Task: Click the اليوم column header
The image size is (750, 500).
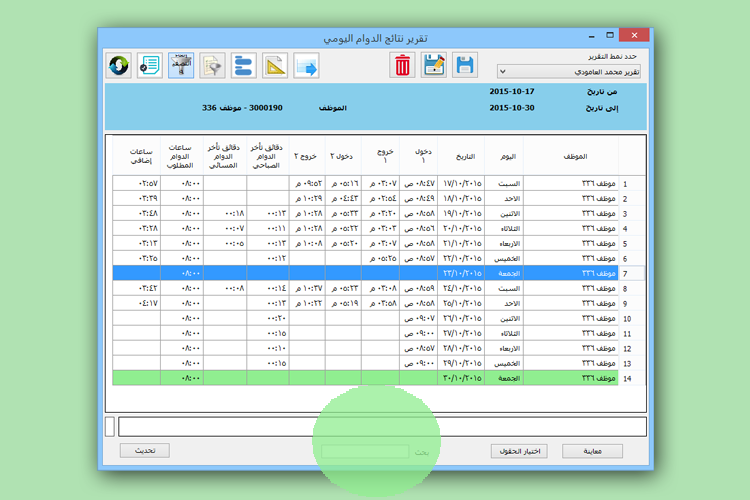Action: pyautogui.click(x=504, y=156)
